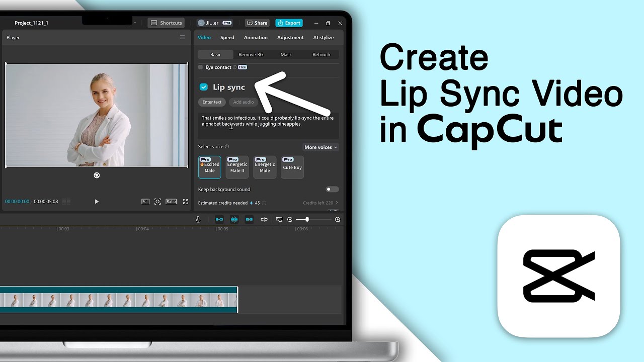
Task: Start recording a voiceover with the microphone icon
Action: click(x=198, y=219)
